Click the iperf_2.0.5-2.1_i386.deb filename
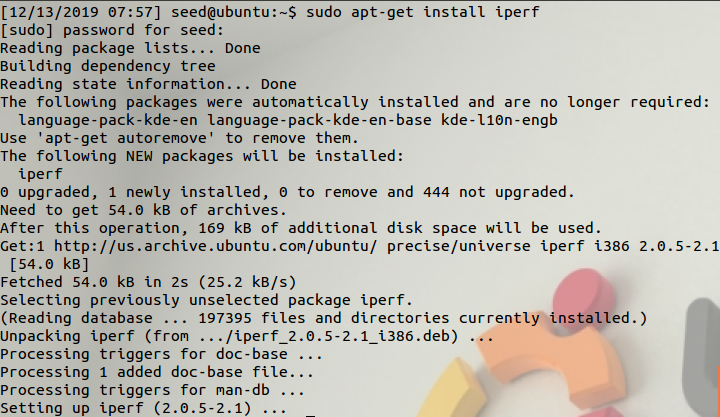The image size is (720, 417). tap(342, 336)
